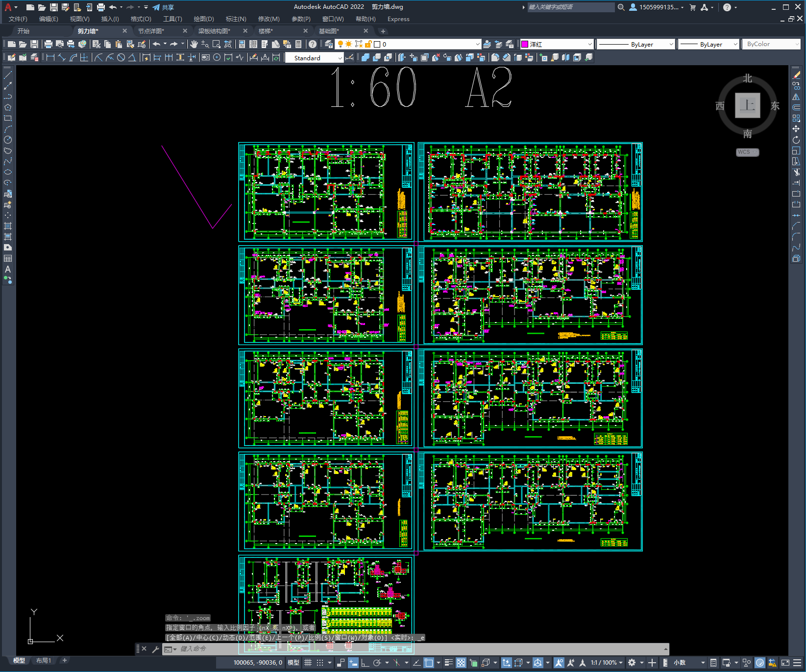Switch to the 布局1 layout tab
This screenshot has width=806, height=672.
click(x=43, y=660)
